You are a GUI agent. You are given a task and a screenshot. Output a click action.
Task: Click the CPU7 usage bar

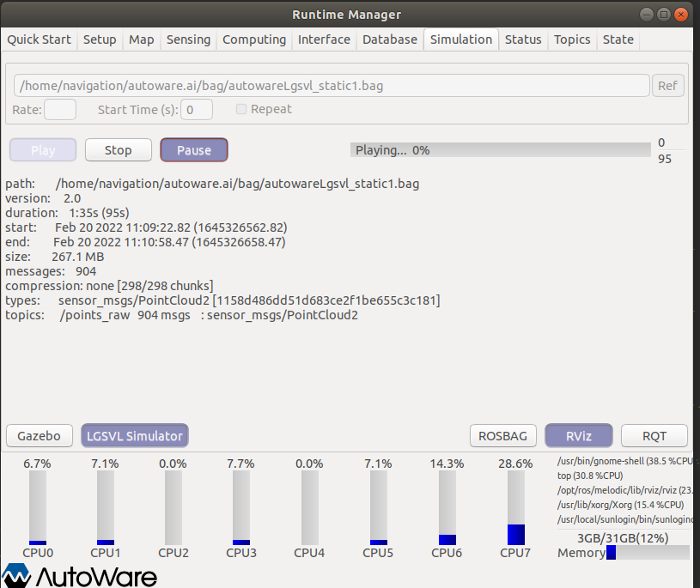[x=516, y=507]
